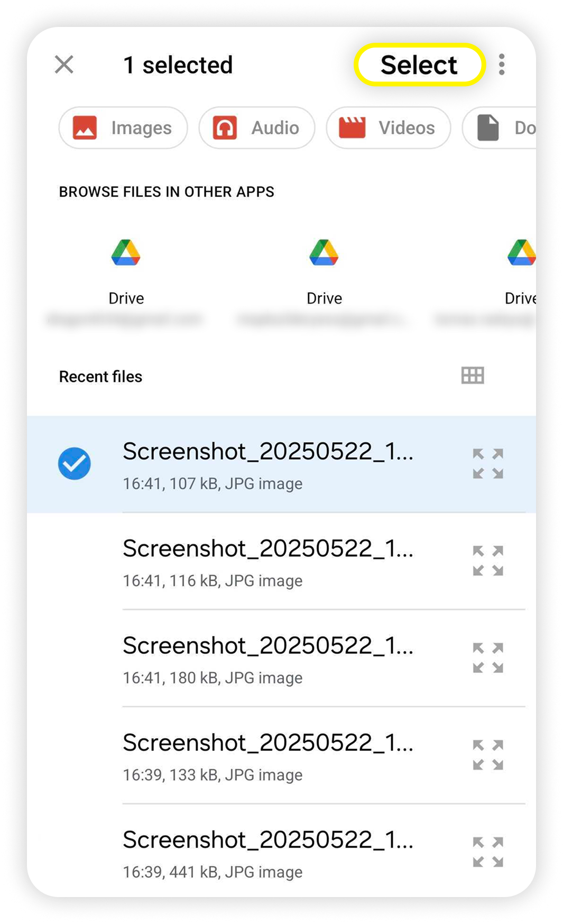The height and width of the screenshot is (924, 563).
Task: Tap the Select button
Action: point(419,65)
